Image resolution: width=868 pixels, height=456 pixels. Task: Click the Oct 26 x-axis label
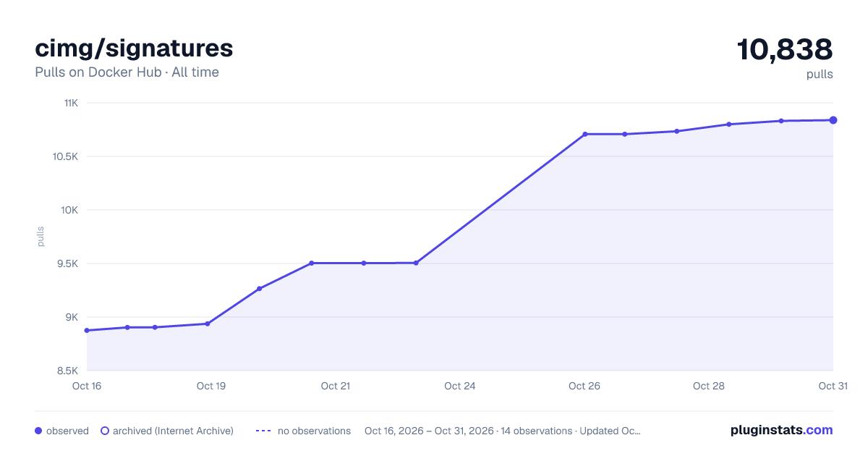click(584, 386)
